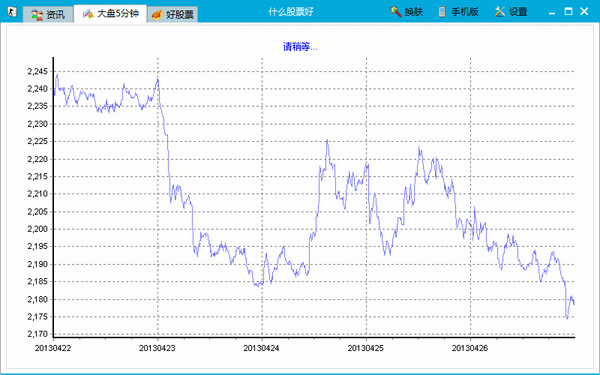Open the 换肤 skin changer
Screen dimensions: 600x375
click(406, 12)
